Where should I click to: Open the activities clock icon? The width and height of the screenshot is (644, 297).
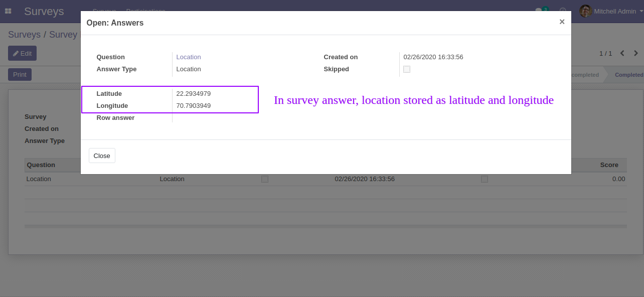coord(563,11)
